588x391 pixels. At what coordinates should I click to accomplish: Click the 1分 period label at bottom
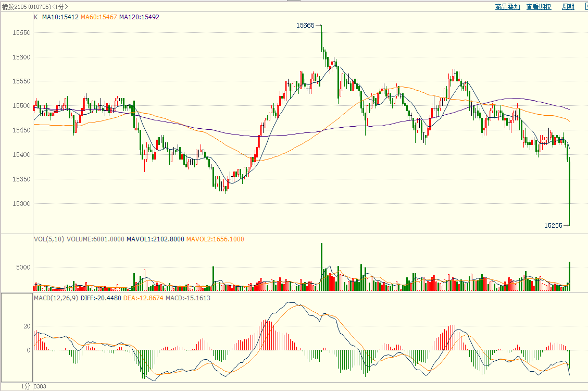26,386
